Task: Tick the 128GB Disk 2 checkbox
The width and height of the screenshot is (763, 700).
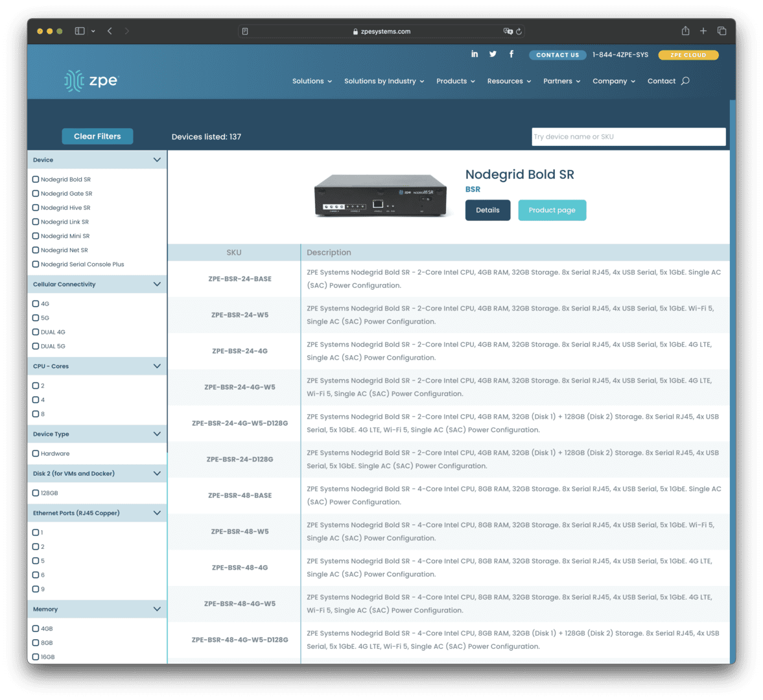Action: pyautogui.click(x=36, y=493)
